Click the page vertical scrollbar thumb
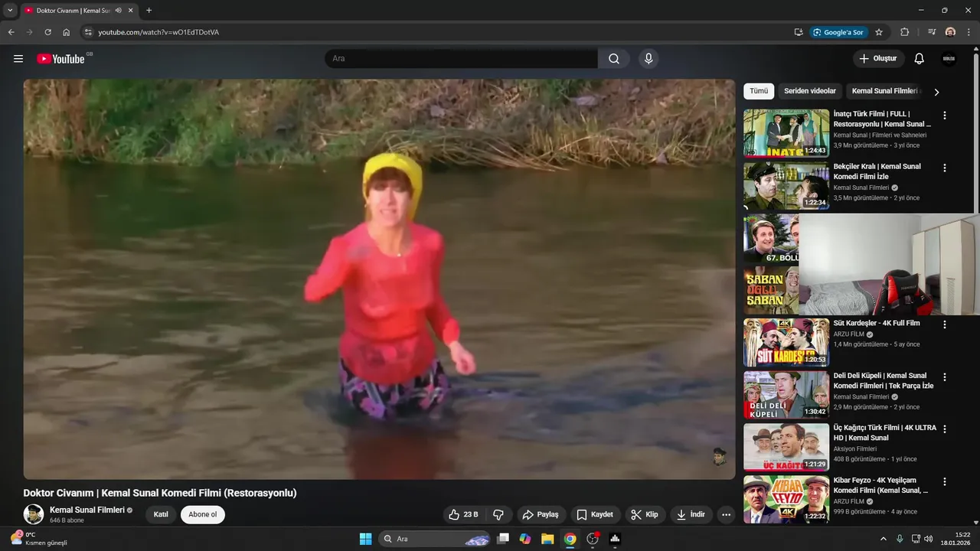Viewport: 980px width, 551px height. [x=976, y=132]
